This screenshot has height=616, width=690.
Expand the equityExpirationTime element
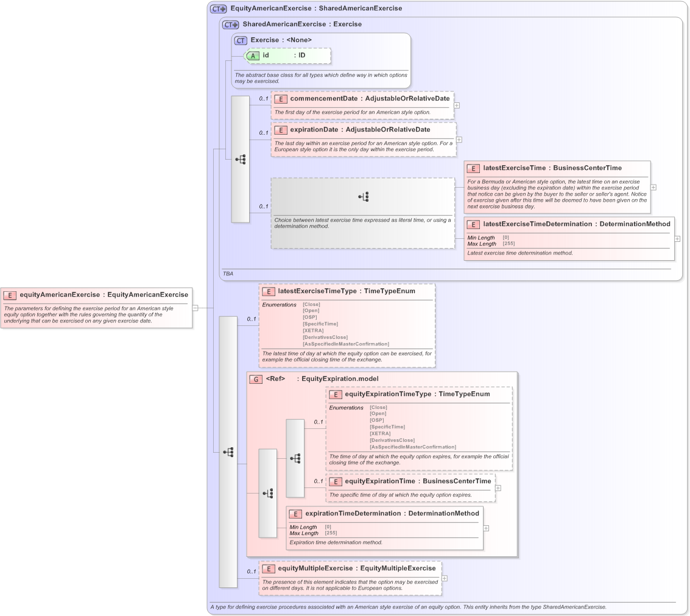coord(498,488)
